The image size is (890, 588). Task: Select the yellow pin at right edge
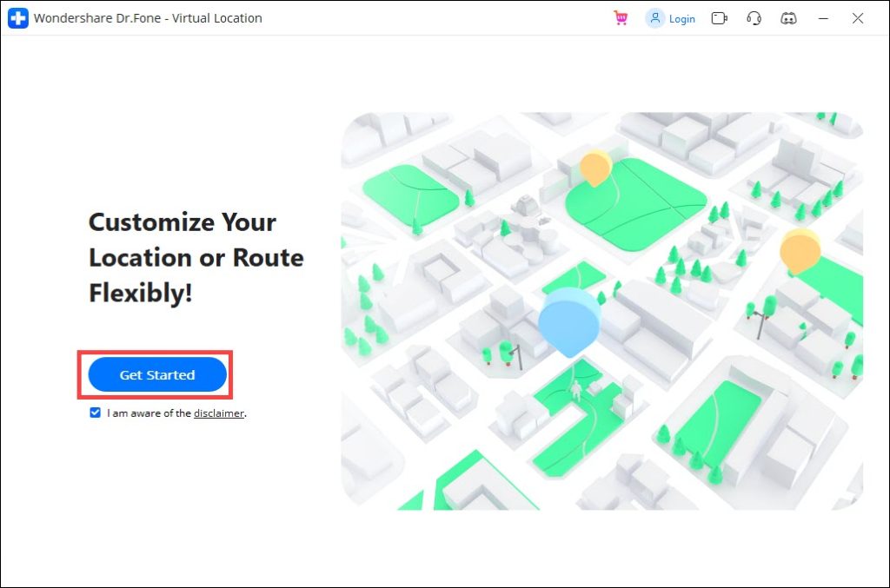[800, 250]
